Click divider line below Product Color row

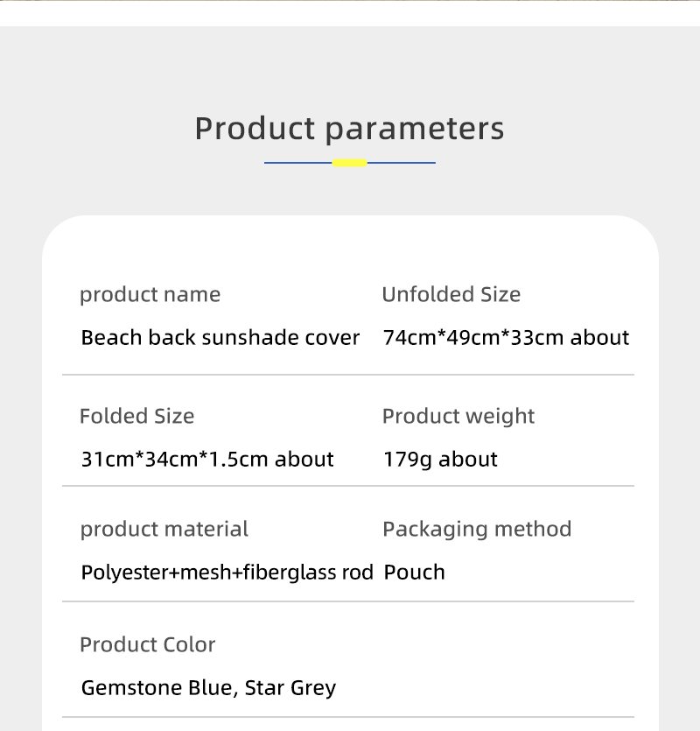348,717
